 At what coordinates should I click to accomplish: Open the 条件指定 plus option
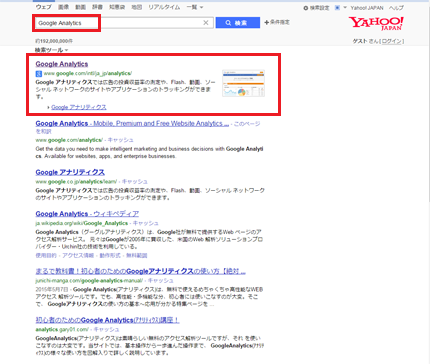[277, 22]
